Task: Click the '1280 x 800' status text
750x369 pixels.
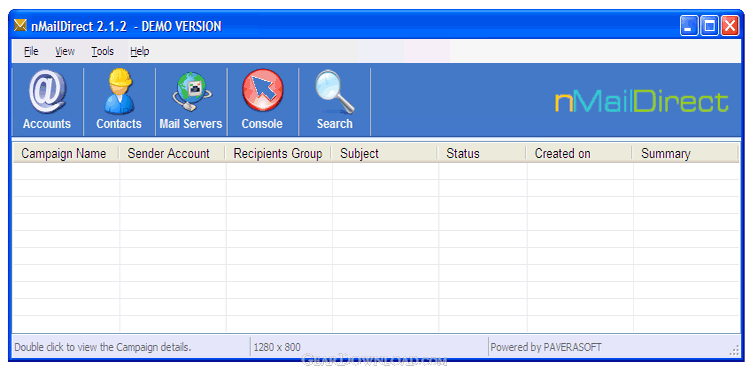Action: tap(277, 347)
